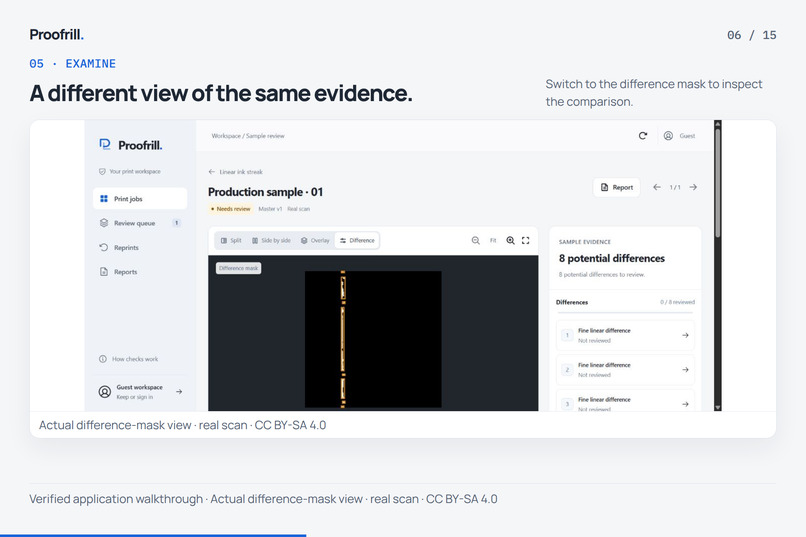Click the Master v1 label
This screenshot has width=806, height=537.
pos(270,209)
